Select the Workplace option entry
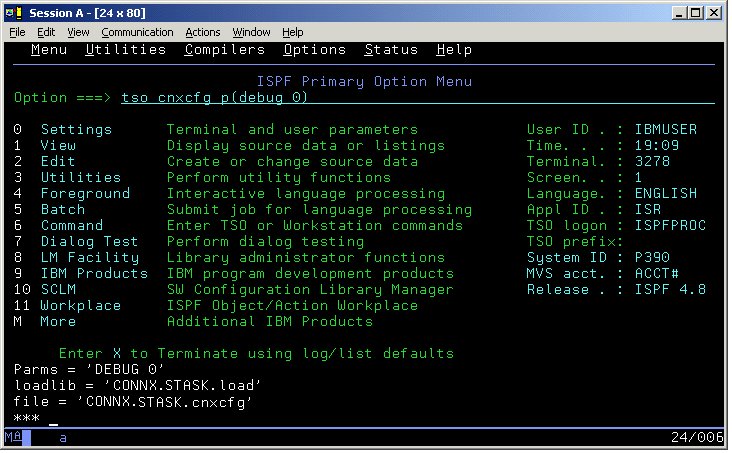Image resolution: width=732 pixels, height=453 pixels. click(x=80, y=306)
